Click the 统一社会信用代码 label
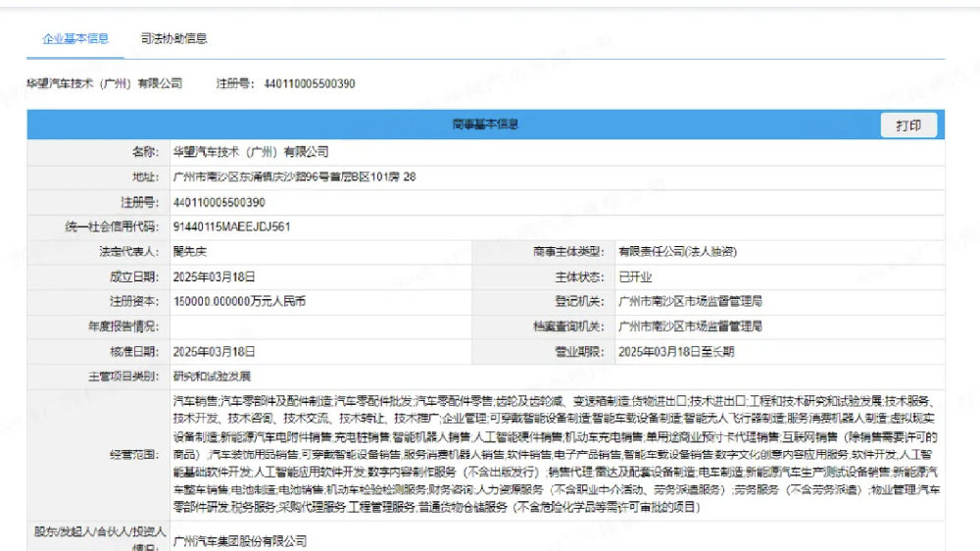 [113, 227]
